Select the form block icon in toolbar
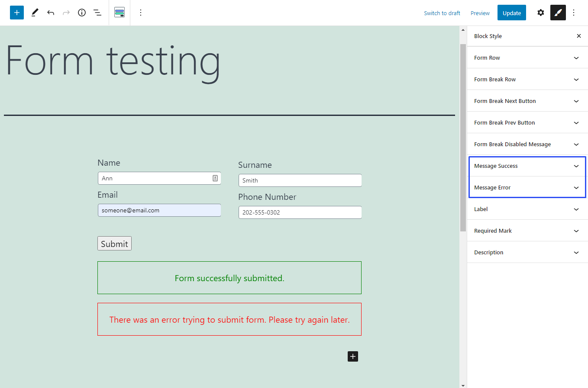 tap(119, 13)
